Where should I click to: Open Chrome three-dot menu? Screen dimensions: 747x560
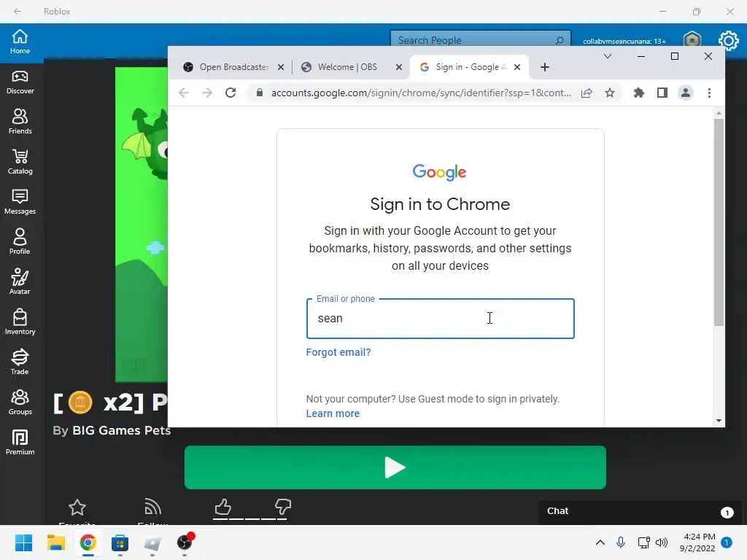tap(709, 93)
